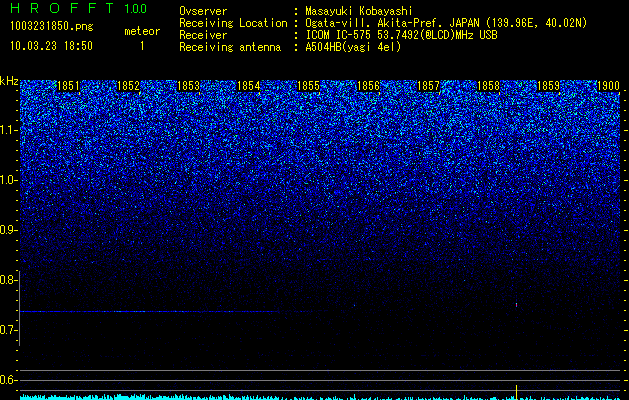Click the filename 1003231850.png

(x=52, y=27)
